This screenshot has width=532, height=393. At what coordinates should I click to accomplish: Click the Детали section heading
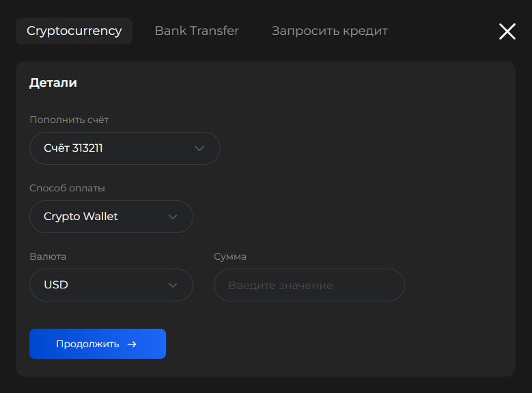coord(53,83)
